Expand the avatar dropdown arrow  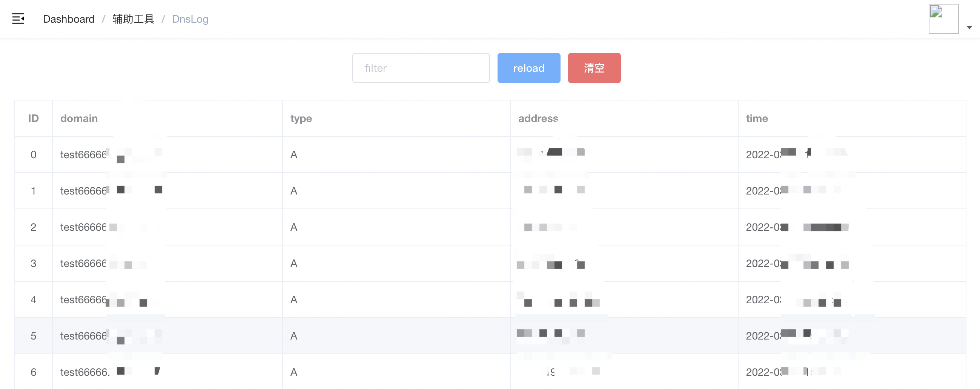click(969, 28)
